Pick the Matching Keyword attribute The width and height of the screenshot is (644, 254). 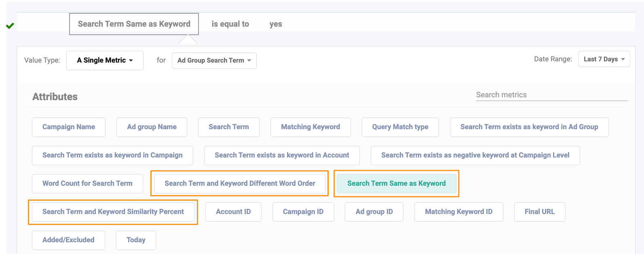pos(310,127)
